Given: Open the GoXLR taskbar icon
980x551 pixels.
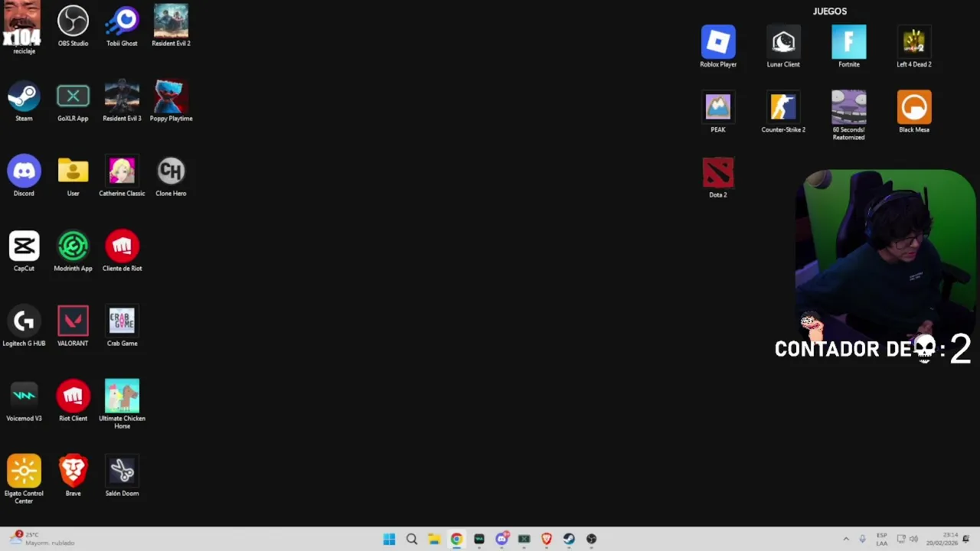Looking at the screenshot, I should (x=524, y=539).
